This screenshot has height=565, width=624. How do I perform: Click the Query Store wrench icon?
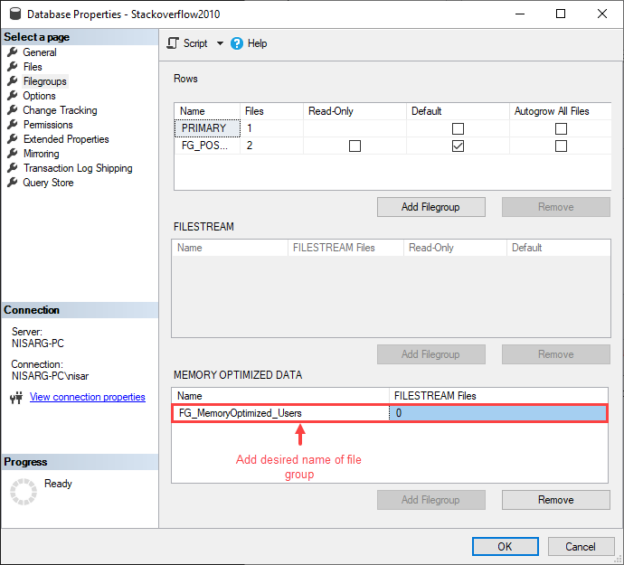[x=12, y=183]
